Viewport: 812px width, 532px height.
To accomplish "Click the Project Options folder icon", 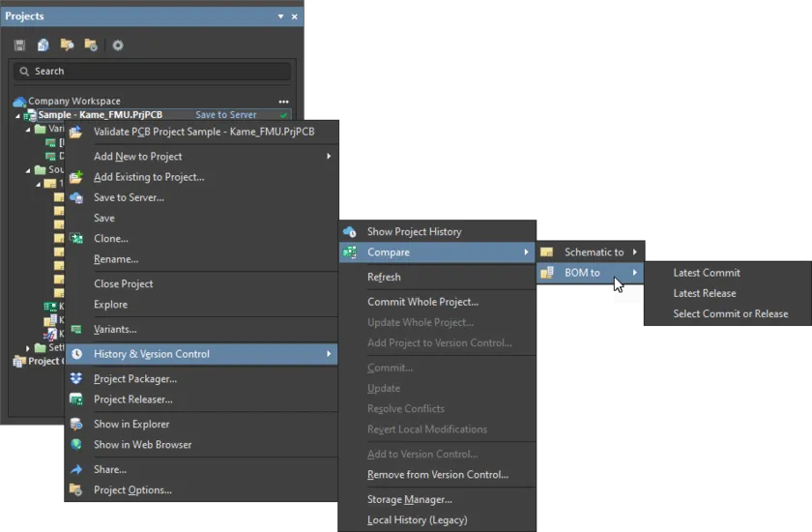I will (x=75, y=490).
